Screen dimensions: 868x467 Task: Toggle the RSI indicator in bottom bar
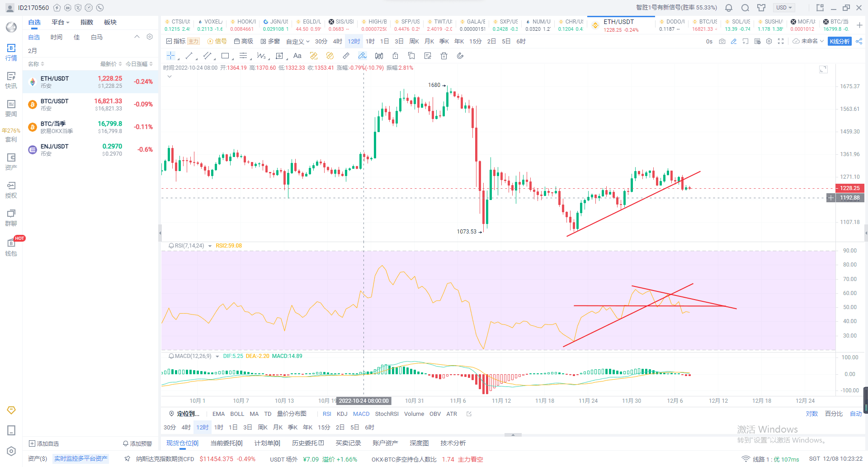(327, 414)
